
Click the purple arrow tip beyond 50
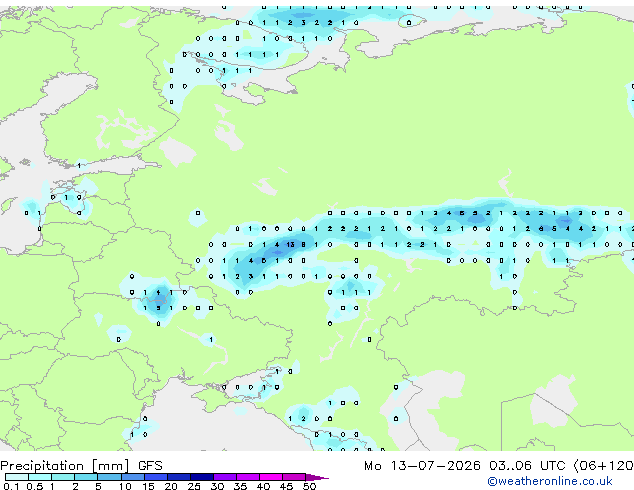[x=317, y=477]
